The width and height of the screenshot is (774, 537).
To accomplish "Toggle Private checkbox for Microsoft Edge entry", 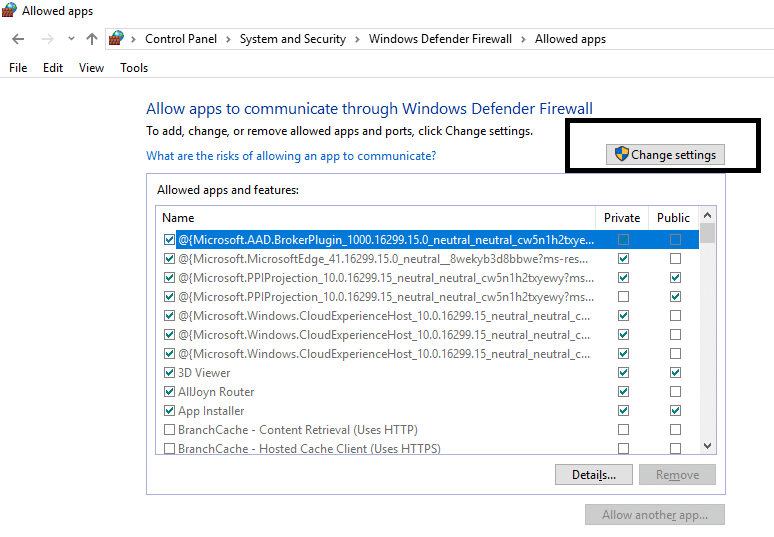I will (623, 259).
